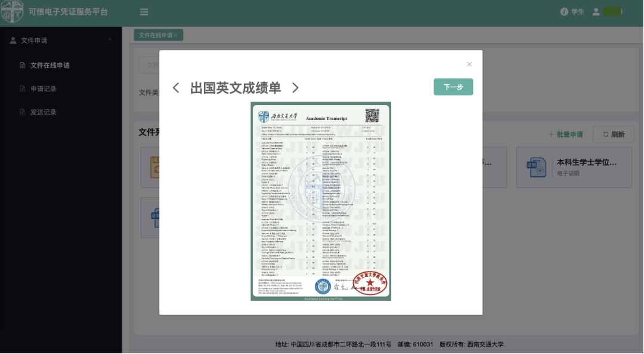Click the 学生 role label
Viewport: 644px width, 354px height.
pos(577,12)
